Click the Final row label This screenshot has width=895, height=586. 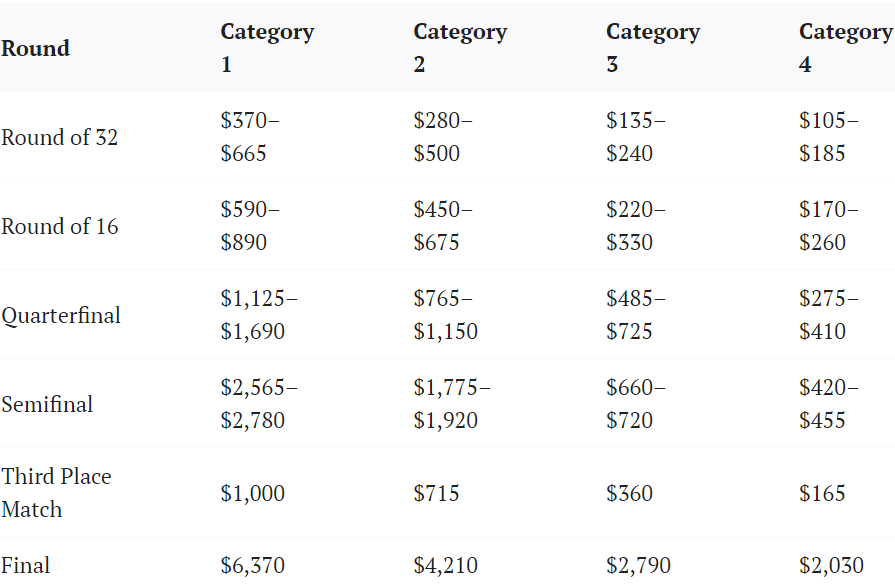point(26,565)
